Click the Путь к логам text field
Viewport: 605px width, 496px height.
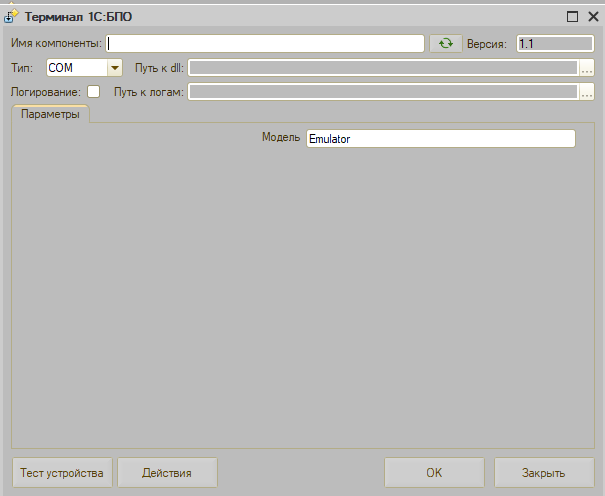click(383, 92)
